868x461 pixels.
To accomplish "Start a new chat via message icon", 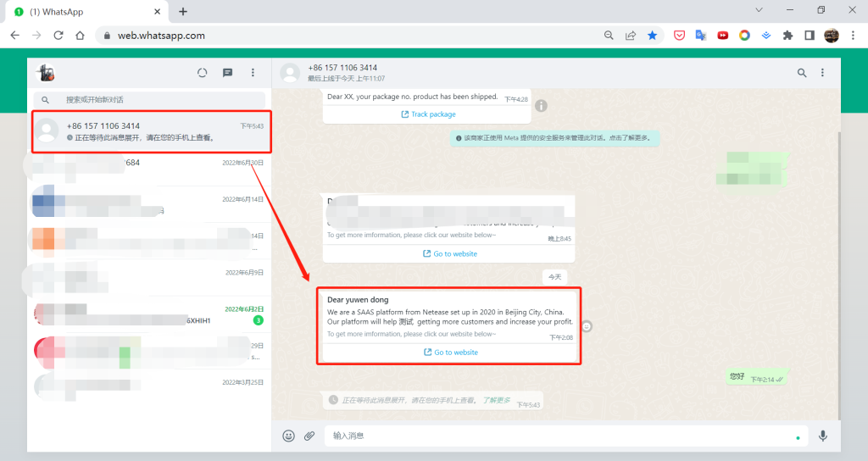I will [x=227, y=73].
